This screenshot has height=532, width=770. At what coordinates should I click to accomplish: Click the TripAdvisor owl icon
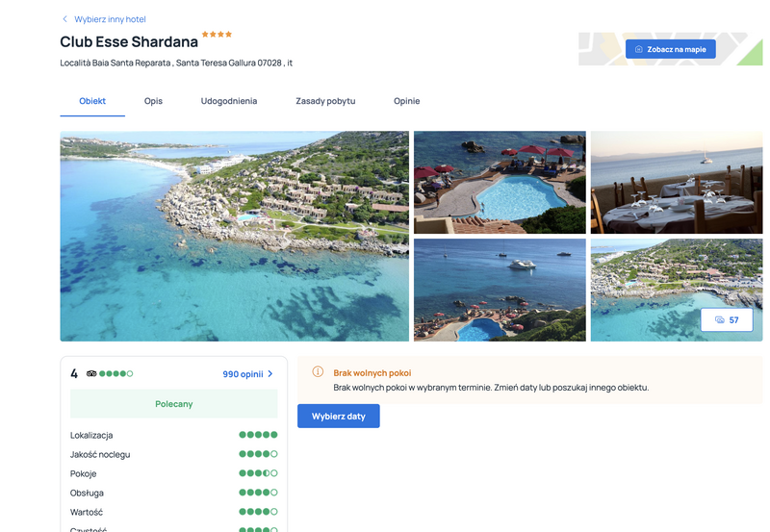[x=91, y=373]
